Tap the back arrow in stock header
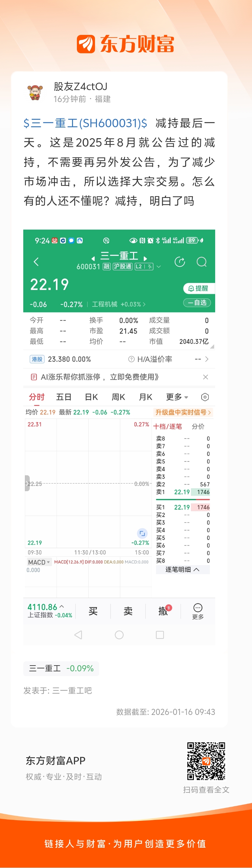This screenshot has width=252, height=868. tap(36, 262)
